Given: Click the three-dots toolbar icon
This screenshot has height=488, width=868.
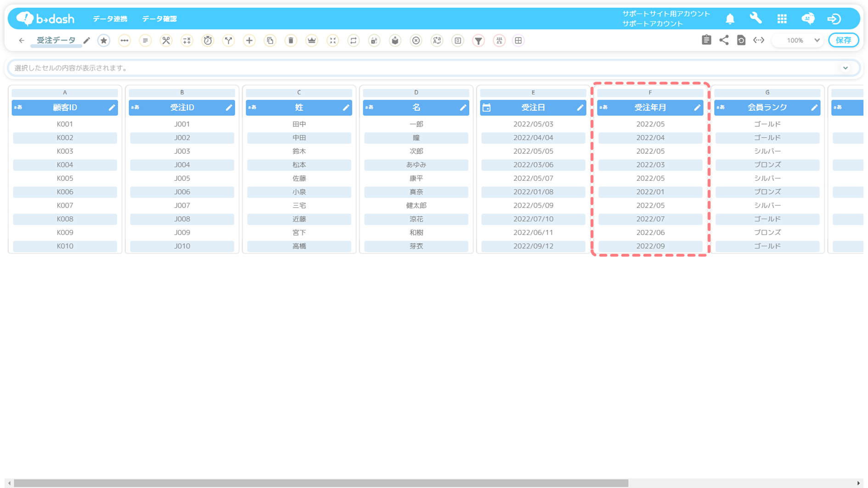Looking at the screenshot, I should (124, 40).
